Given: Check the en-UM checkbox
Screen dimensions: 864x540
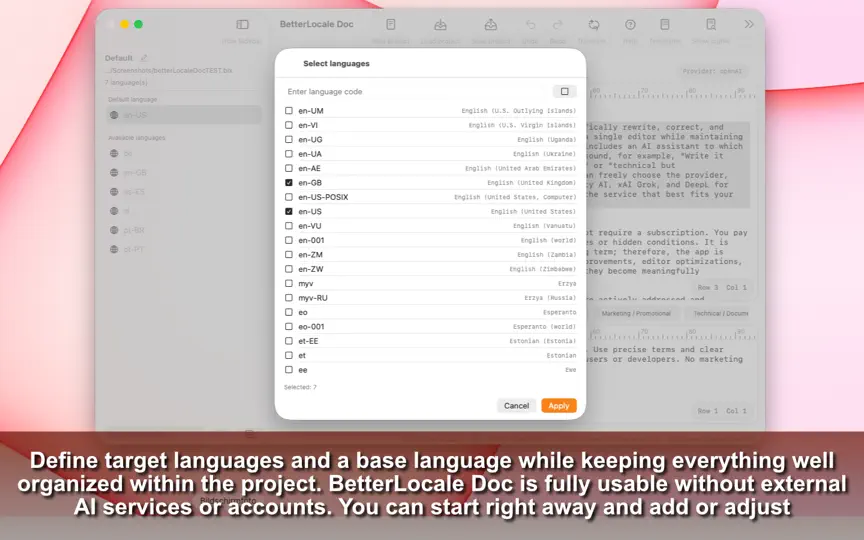Looking at the screenshot, I should coord(289,111).
